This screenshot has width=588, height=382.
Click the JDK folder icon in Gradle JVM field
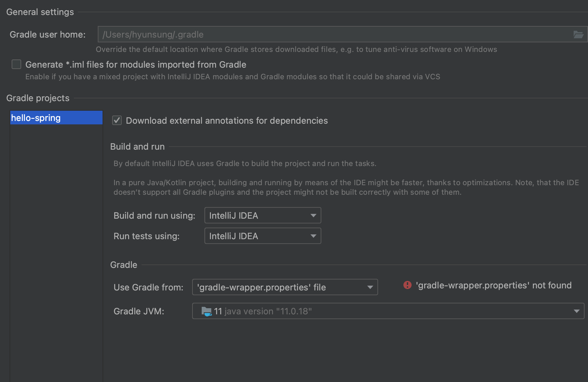[206, 311]
